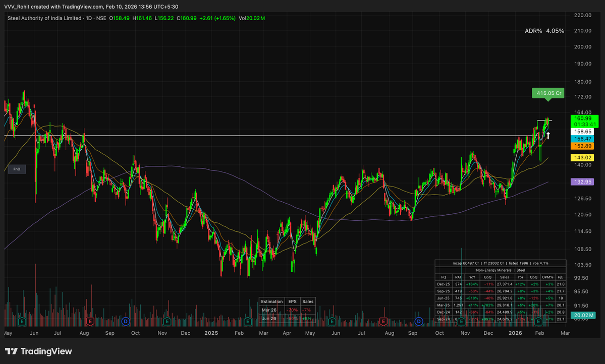The width and height of the screenshot is (605, 364).
Task: Click the Vol 20.02M value in the legend
Action: coord(252,18)
